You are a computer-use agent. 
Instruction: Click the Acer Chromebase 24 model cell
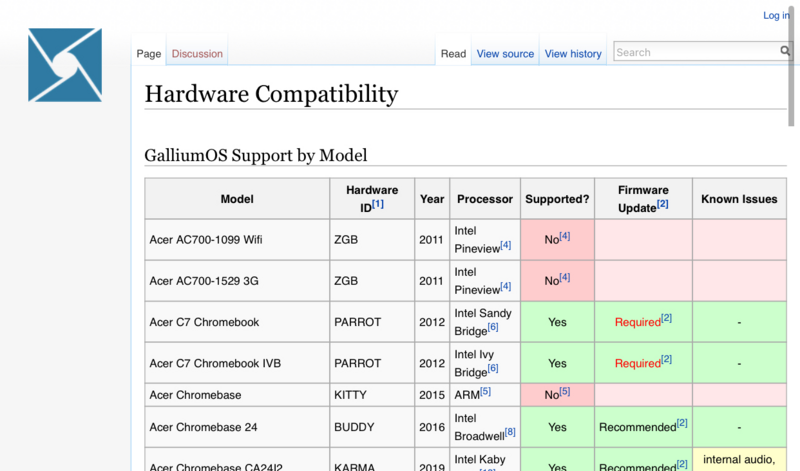237,427
